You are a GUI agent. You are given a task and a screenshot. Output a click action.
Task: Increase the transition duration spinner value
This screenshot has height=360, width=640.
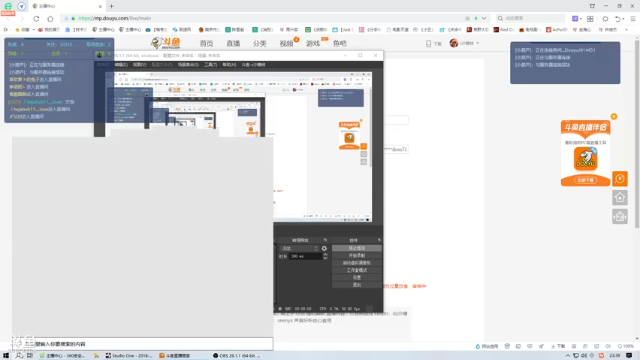point(325,254)
